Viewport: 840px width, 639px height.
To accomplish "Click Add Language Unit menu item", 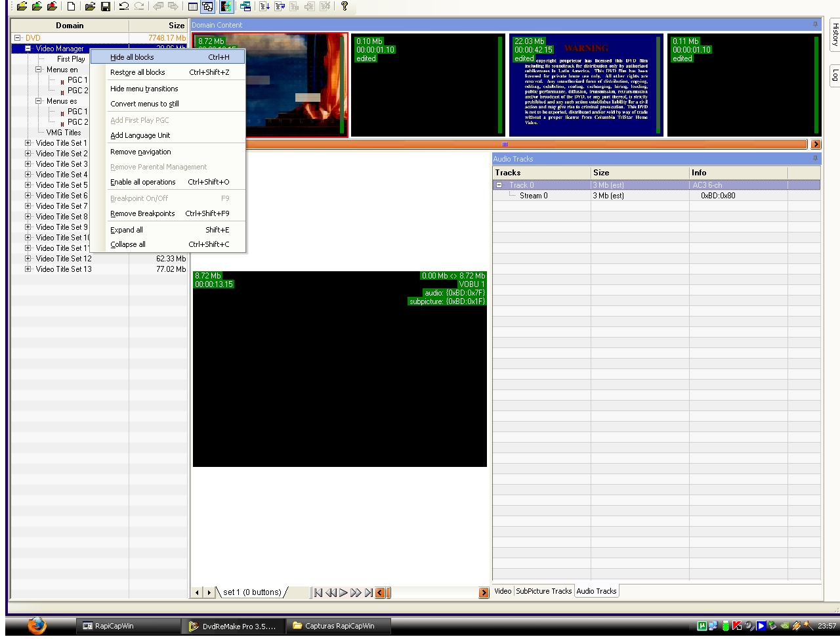I will coord(168,135).
